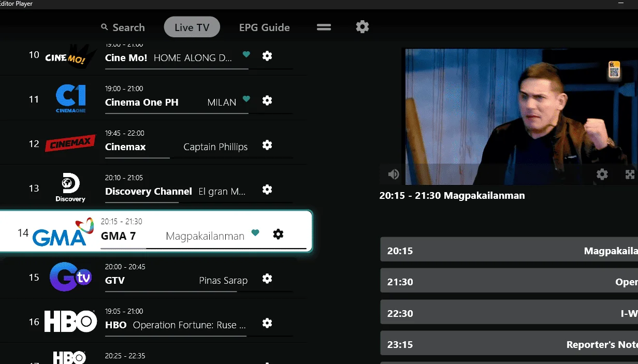This screenshot has width=638, height=364.
Task: Click the HBO channel name in row 16
Action: (x=116, y=325)
